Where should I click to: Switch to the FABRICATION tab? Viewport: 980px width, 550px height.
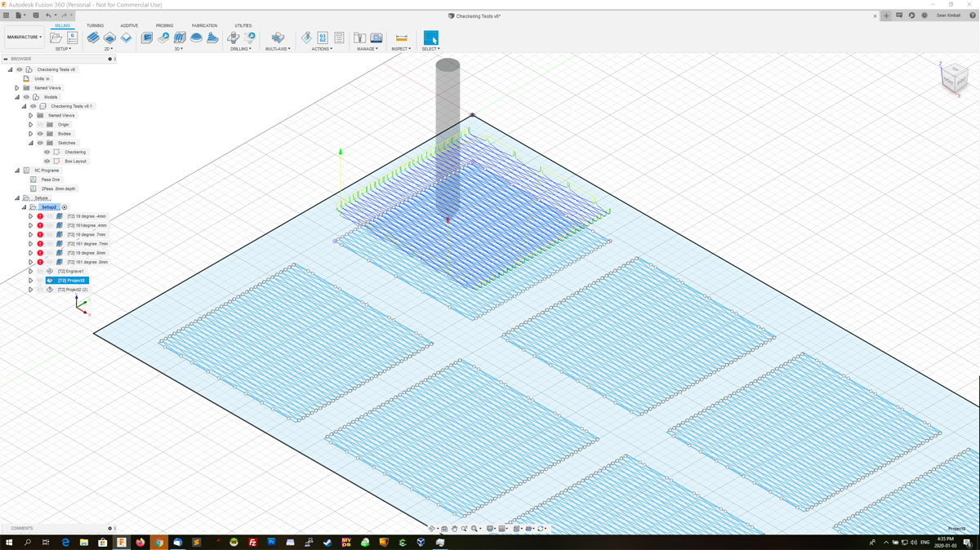coord(204,26)
